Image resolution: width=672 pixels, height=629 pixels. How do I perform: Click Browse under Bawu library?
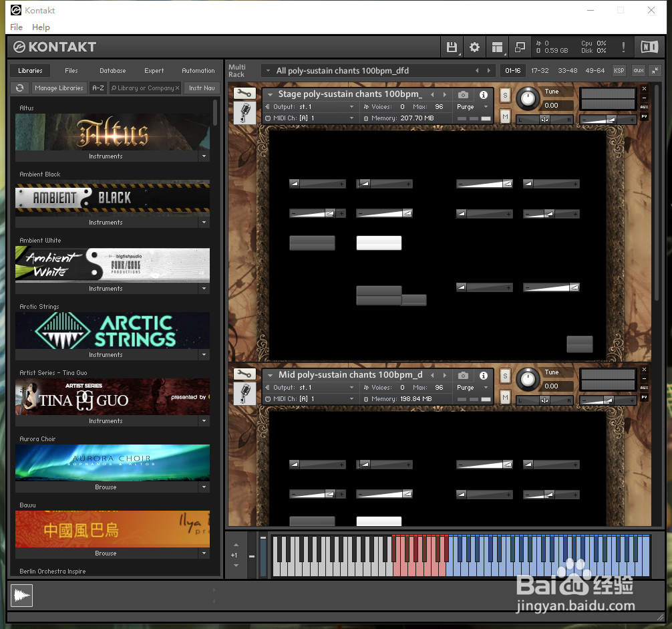tap(106, 553)
